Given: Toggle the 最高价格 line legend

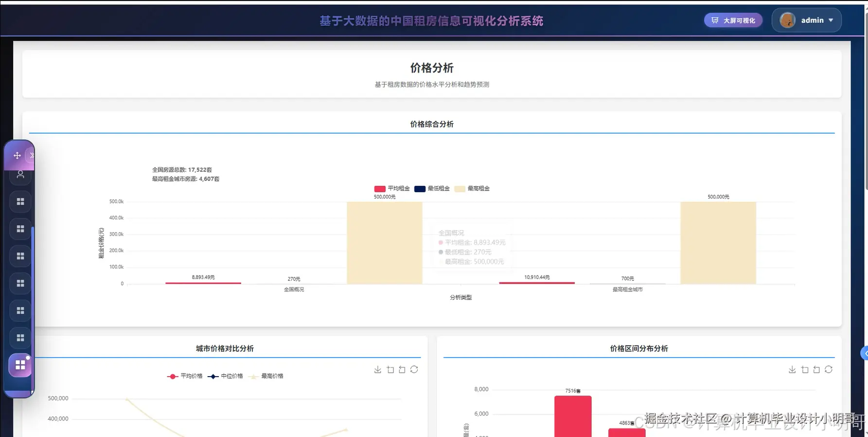Looking at the screenshot, I should tap(266, 376).
